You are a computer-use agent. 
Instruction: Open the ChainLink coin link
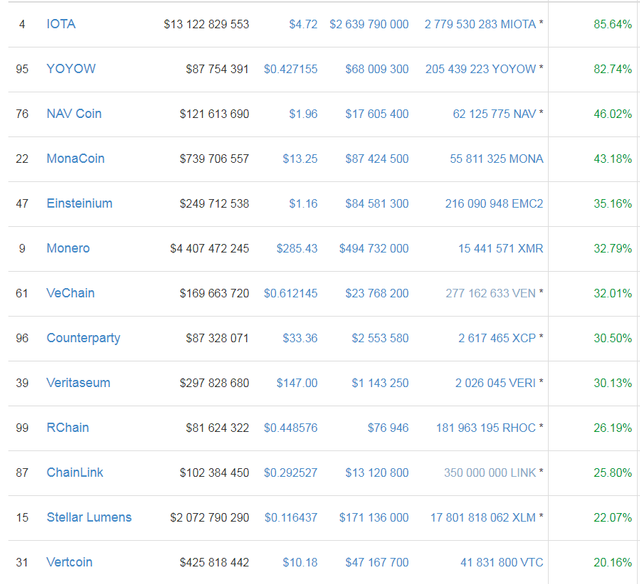(75, 473)
